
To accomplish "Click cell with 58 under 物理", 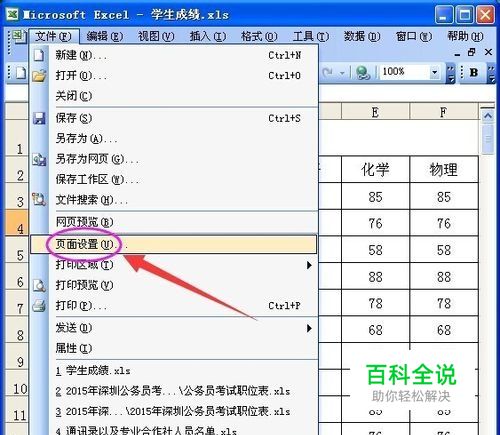I will (444, 250).
